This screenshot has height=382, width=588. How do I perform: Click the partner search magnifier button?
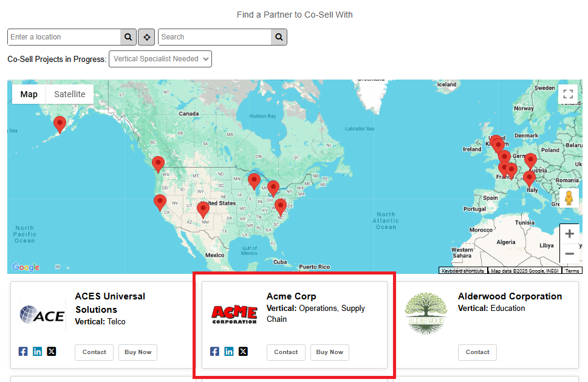(x=279, y=37)
